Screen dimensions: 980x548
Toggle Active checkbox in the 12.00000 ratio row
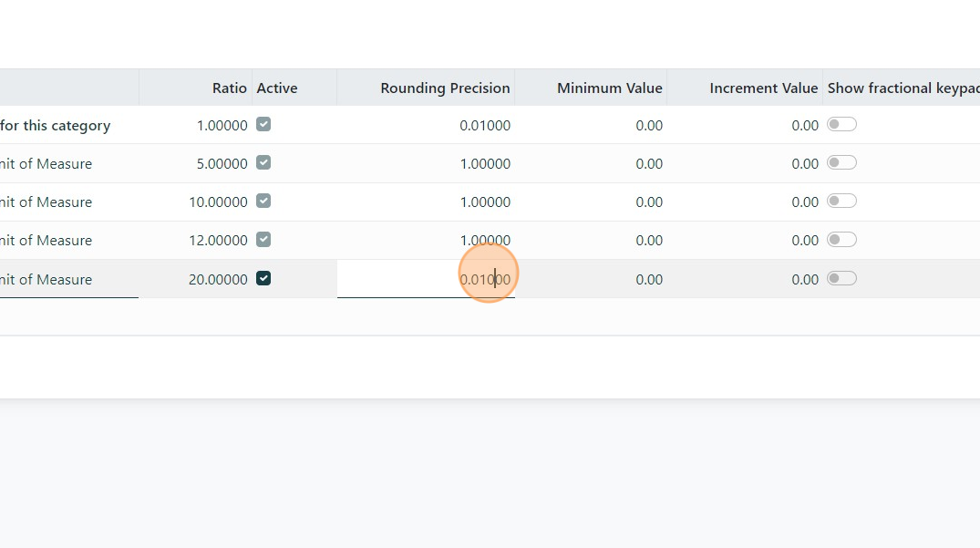[x=263, y=239]
